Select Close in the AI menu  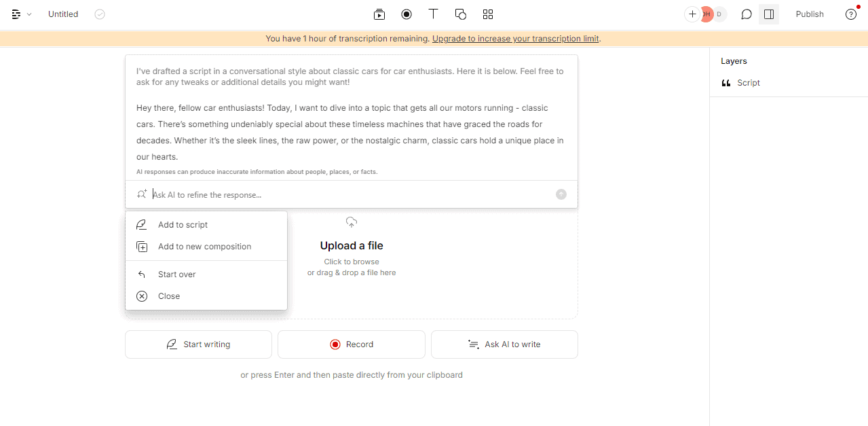[206, 296]
